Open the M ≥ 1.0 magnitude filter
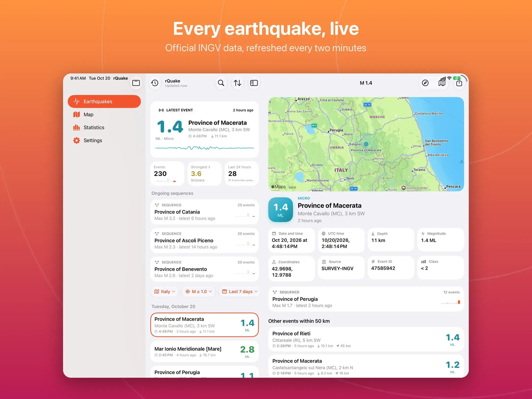Screen dimensions: 532x399 (x=198, y=292)
